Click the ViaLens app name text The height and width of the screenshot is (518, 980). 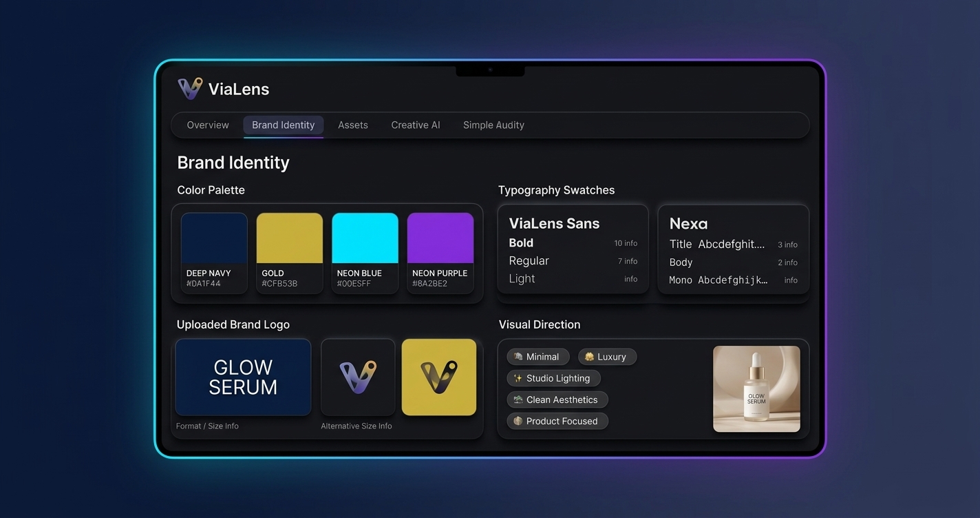click(x=239, y=89)
